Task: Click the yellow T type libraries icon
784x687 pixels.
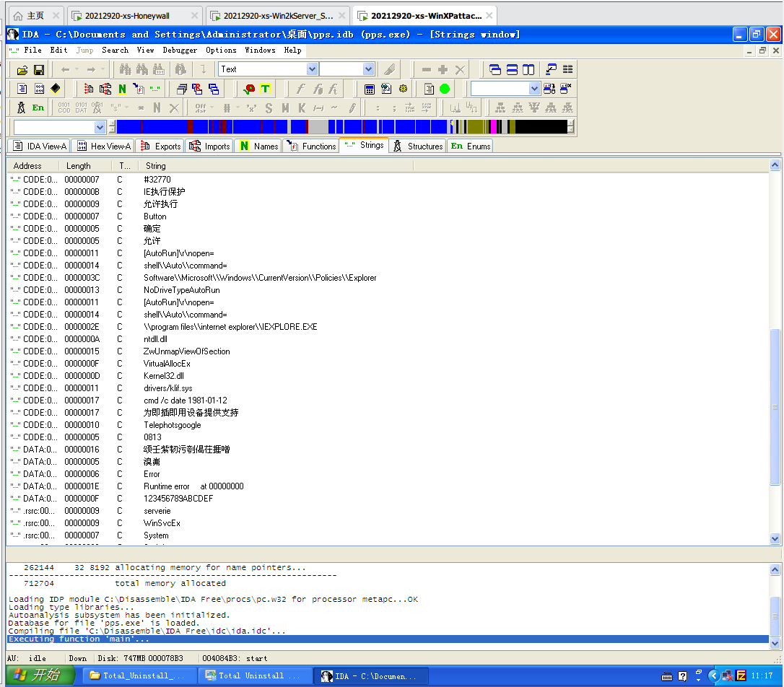Action: (x=265, y=89)
